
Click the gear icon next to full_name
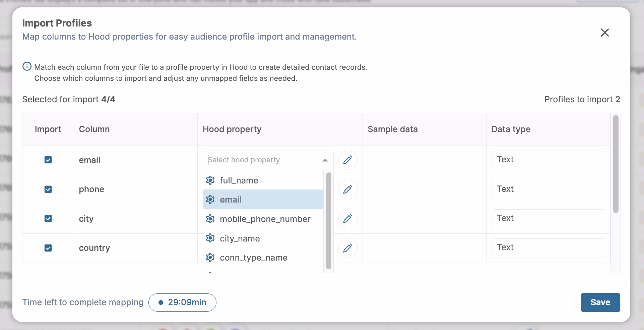[x=210, y=180]
